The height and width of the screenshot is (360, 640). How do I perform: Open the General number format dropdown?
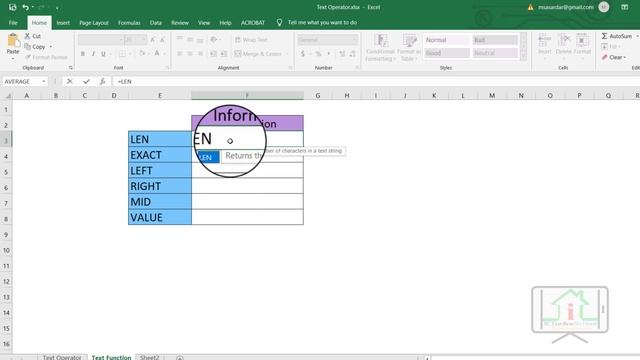tap(354, 40)
